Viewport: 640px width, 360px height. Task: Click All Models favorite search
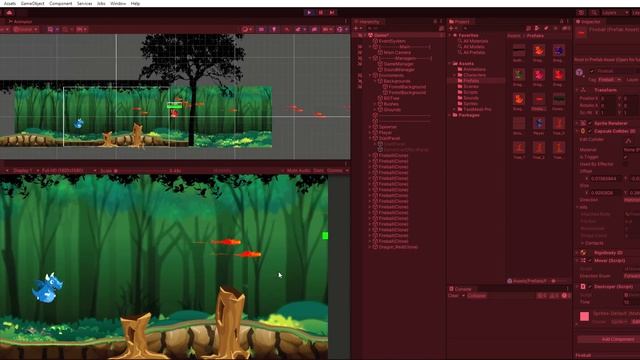tap(473, 47)
